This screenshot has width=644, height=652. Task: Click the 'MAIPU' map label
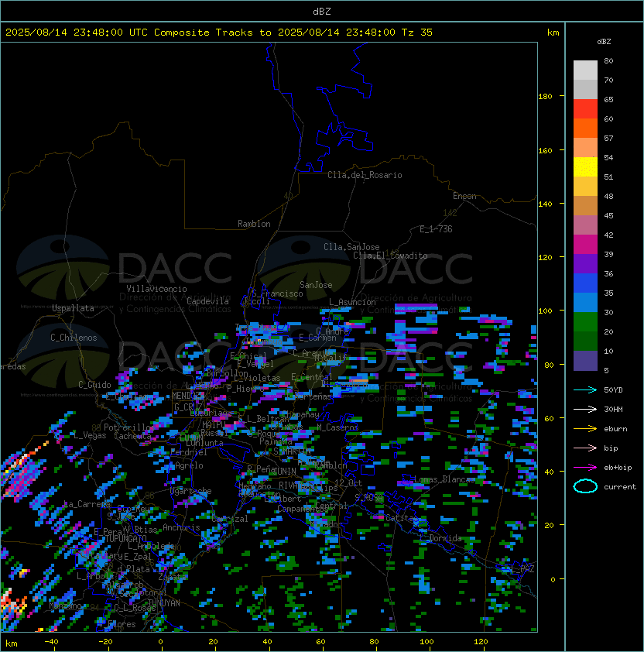pos(214,425)
